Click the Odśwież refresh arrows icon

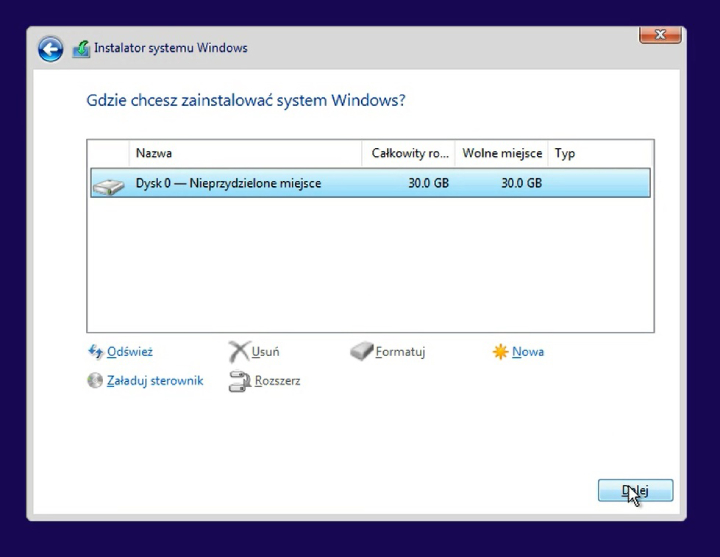[96, 352]
